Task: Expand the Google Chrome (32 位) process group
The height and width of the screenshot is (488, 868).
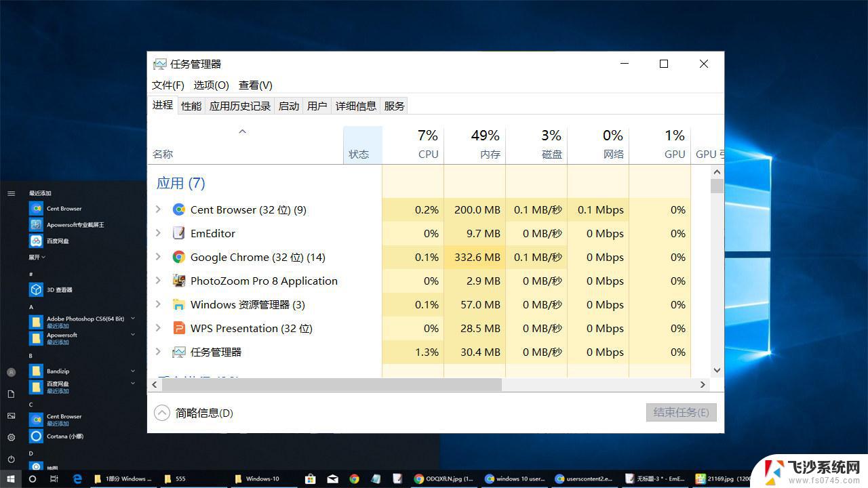Action: click(158, 257)
